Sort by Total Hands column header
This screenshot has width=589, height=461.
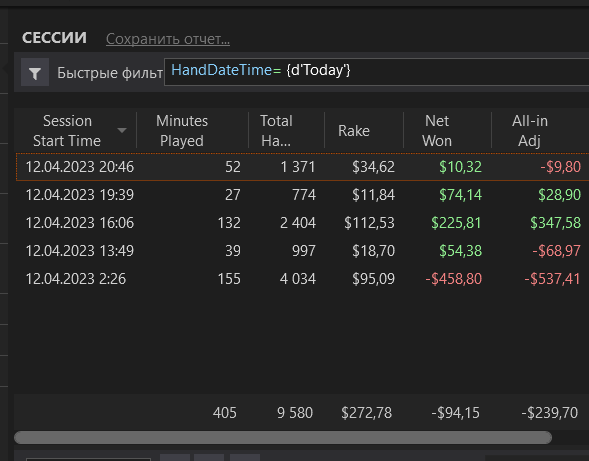[276, 130]
